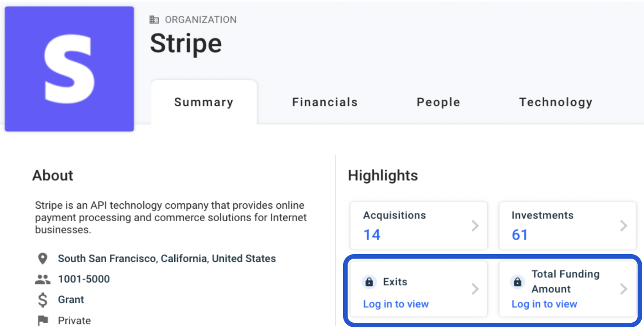Click the employees people icon

pos(43,279)
